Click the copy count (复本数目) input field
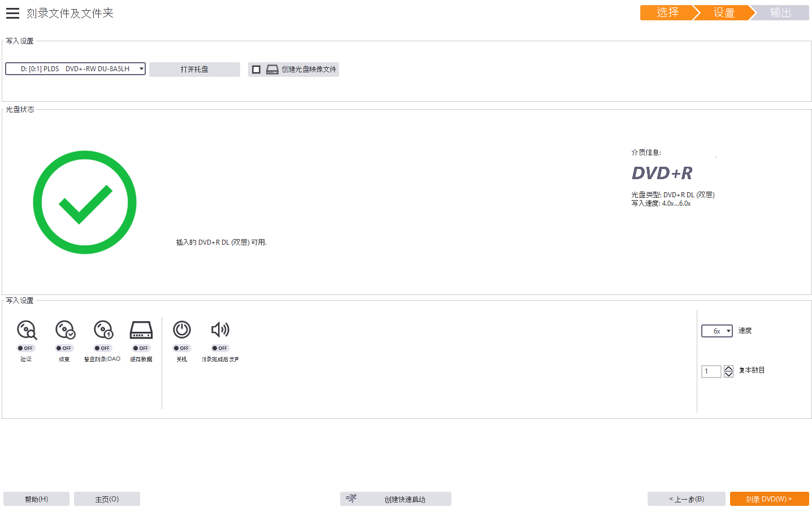812x507 pixels. pos(711,371)
